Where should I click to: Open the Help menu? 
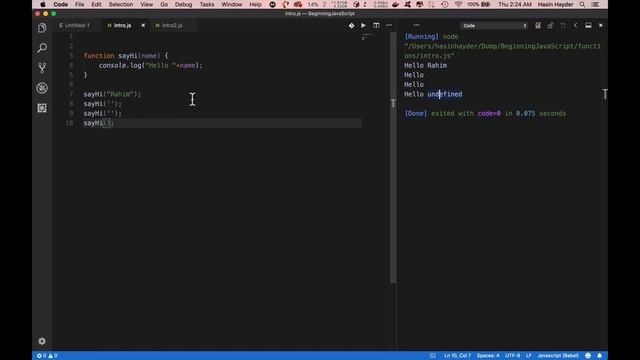coord(255,4)
